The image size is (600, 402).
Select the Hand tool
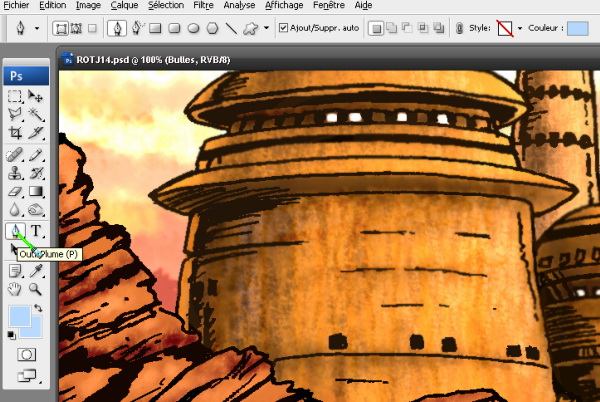pyautogui.click(x=15, y=289)
